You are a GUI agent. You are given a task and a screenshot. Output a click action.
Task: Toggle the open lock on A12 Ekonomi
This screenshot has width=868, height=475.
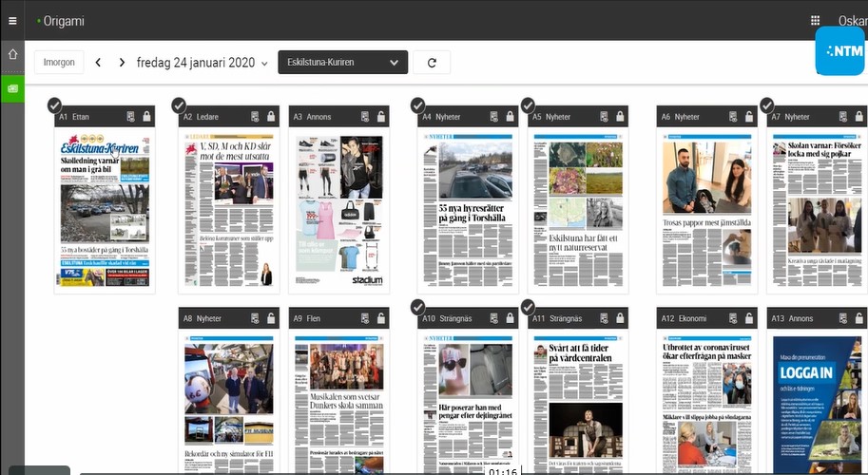pyautogui.click(x=749, y=318)
